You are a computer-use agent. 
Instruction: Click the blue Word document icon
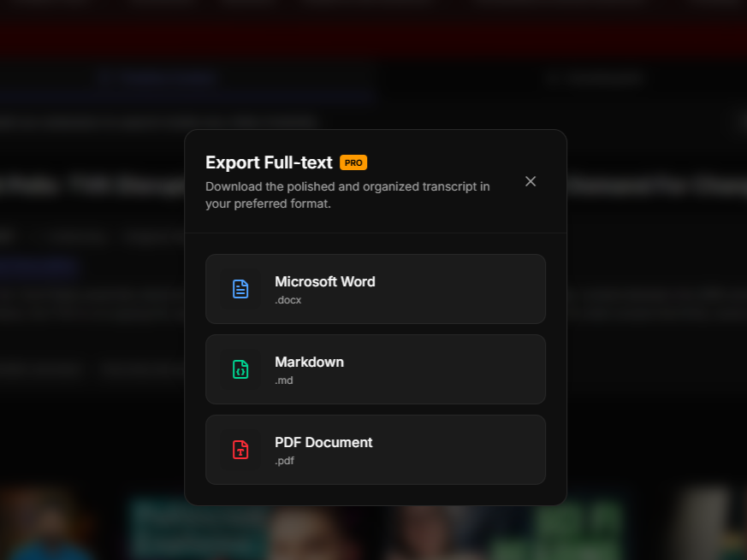coord(240,289)
